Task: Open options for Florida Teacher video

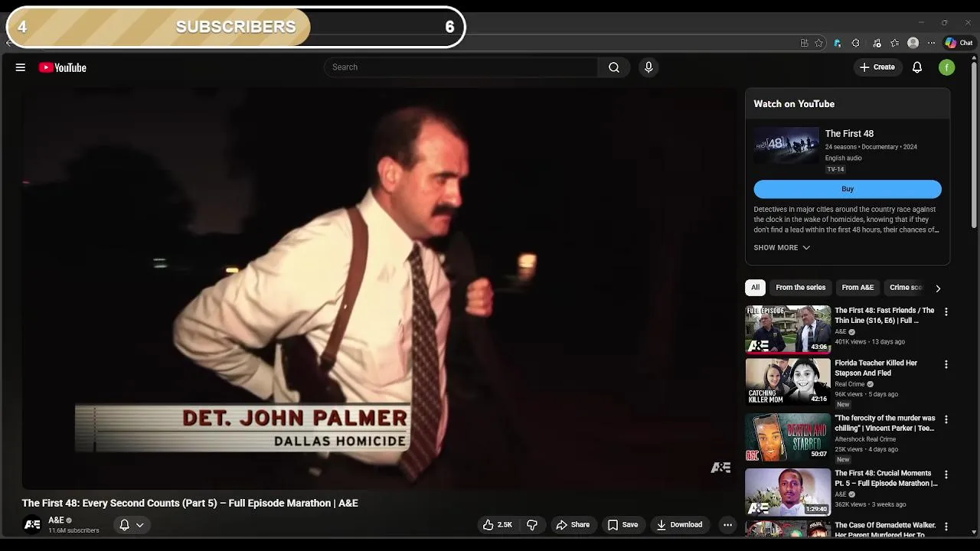Action: [946, 364]
